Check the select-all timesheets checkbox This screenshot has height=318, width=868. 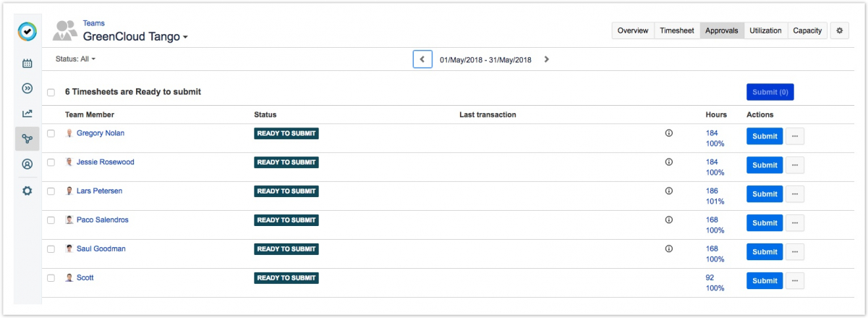pos(51,93)
